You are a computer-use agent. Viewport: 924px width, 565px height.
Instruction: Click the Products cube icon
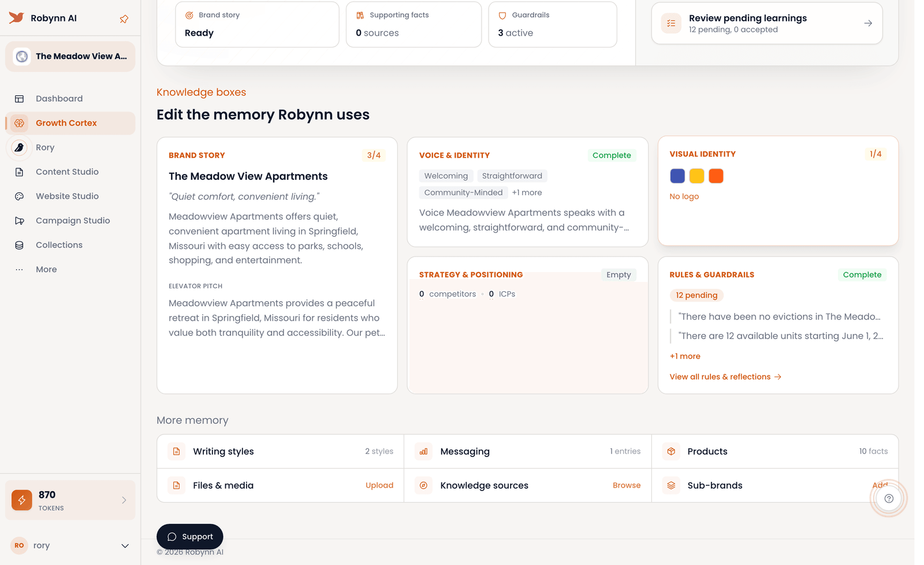(671, 451)
